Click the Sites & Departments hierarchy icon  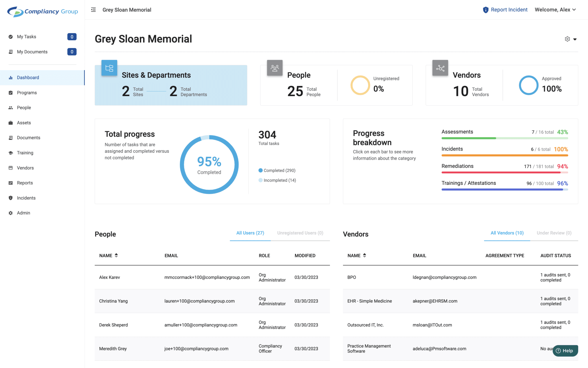click(109, 68)
